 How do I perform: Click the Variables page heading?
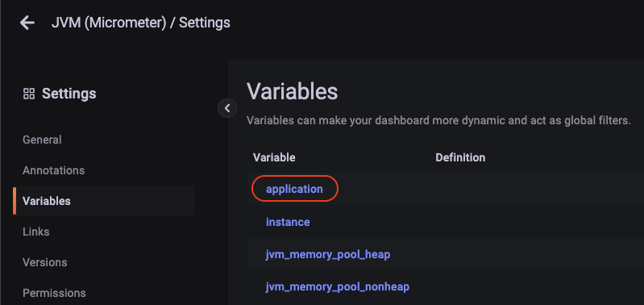pos(292,91)
